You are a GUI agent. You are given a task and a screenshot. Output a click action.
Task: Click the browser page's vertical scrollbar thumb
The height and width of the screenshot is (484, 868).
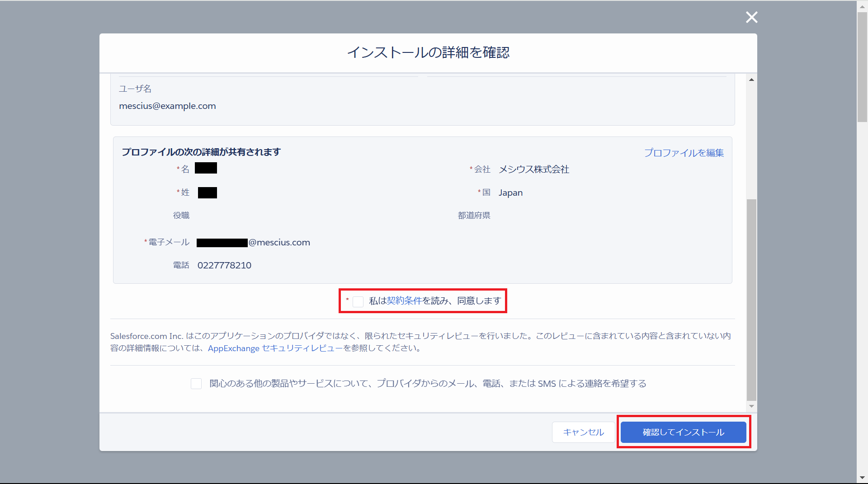click(x=862, y=68)
